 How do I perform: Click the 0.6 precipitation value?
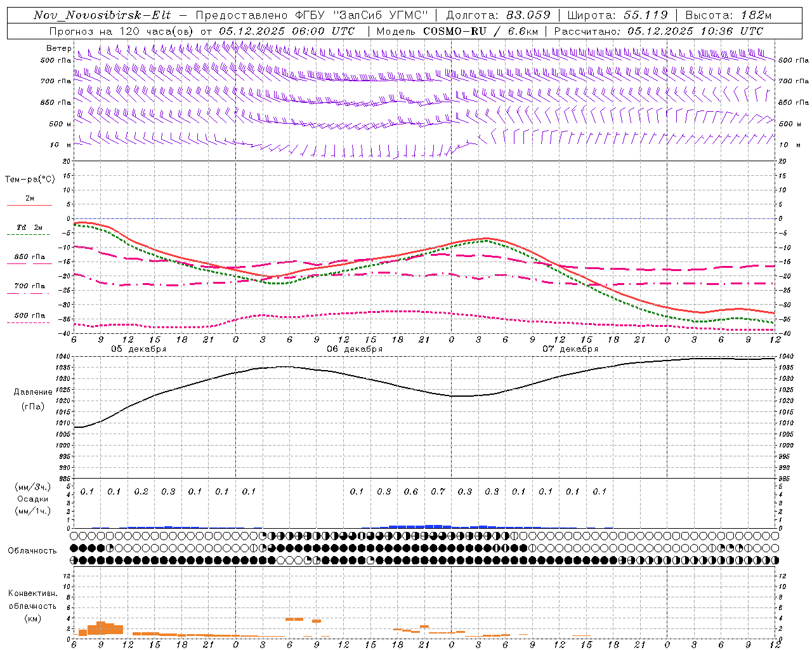point(411,491)
